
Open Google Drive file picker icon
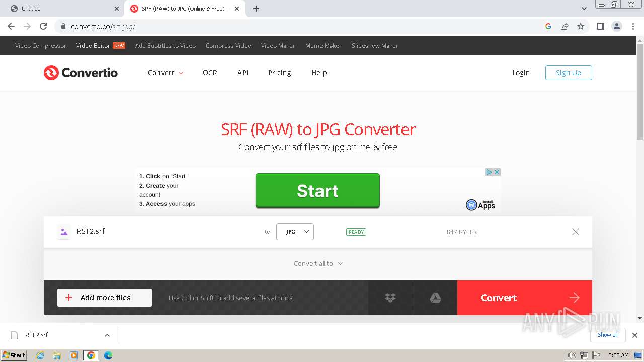pyautogui.click(x=435, y=298)
